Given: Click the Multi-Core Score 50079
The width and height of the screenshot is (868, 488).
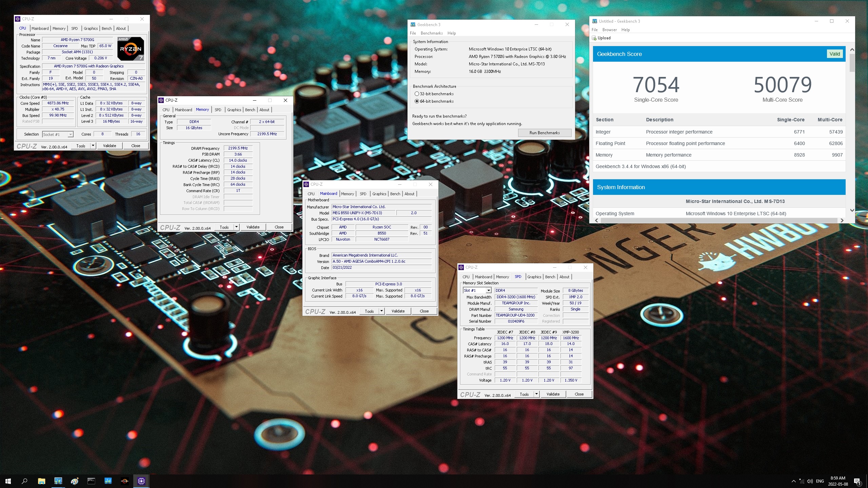Looking at the screenshot, I should (783, 85).
